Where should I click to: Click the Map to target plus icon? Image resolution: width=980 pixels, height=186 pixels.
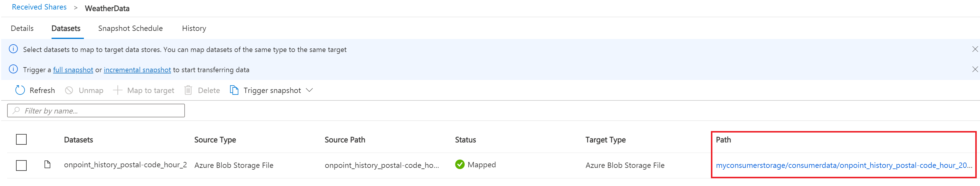[x=118, y=90]
